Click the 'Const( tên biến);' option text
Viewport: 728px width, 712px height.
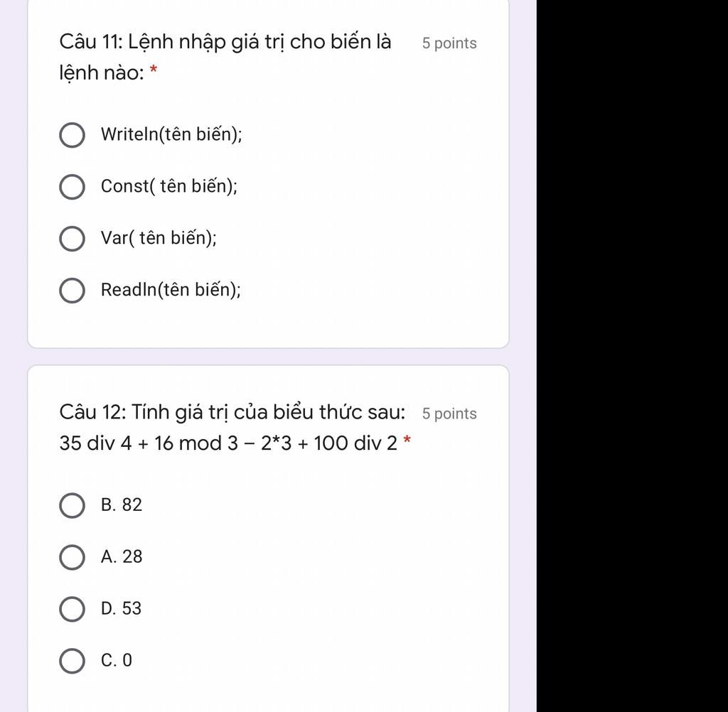[169, 187]
